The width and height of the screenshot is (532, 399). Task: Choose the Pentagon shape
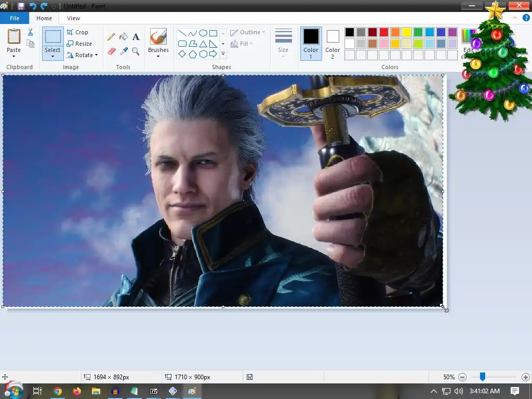pos(192,54)
